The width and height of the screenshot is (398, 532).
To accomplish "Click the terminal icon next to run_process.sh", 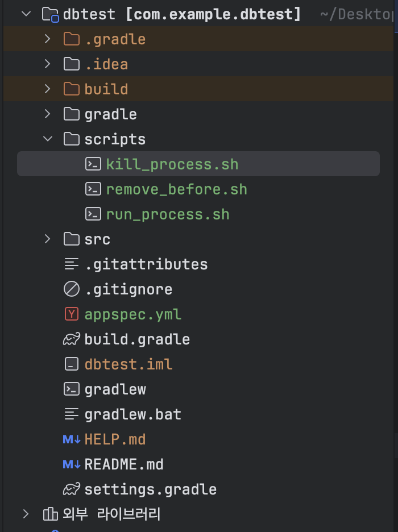I will point(93,214).
